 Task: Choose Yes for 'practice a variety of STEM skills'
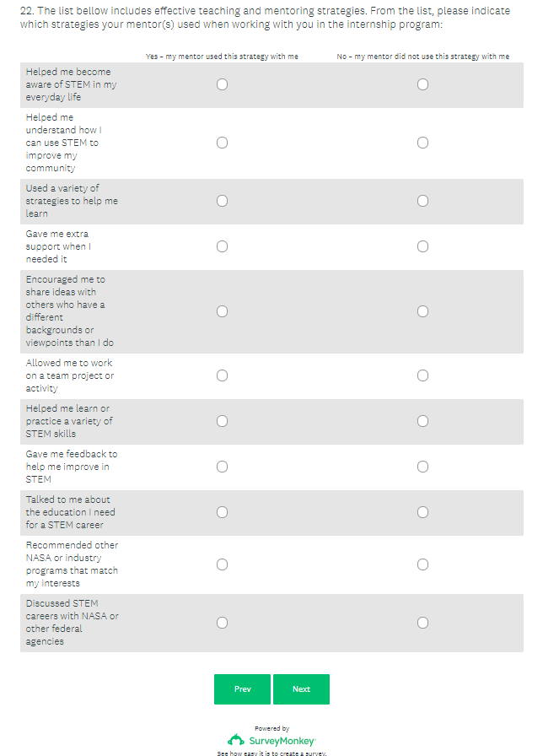pos(222,421)
